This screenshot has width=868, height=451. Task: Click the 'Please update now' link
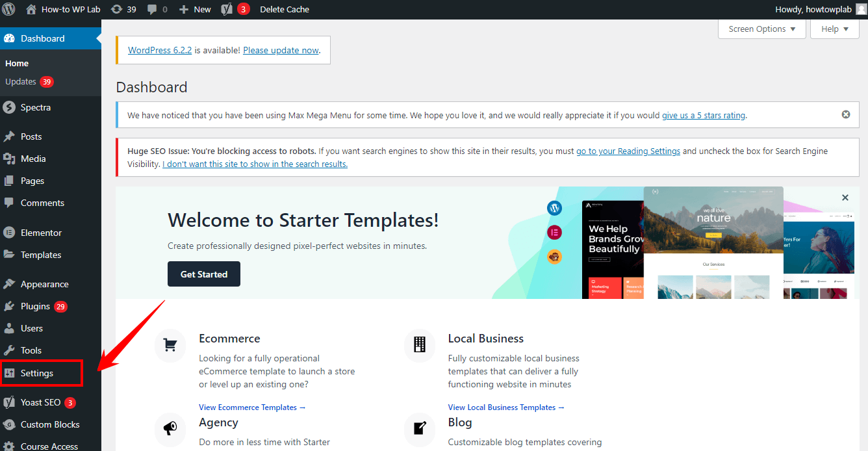coord(281,50)
